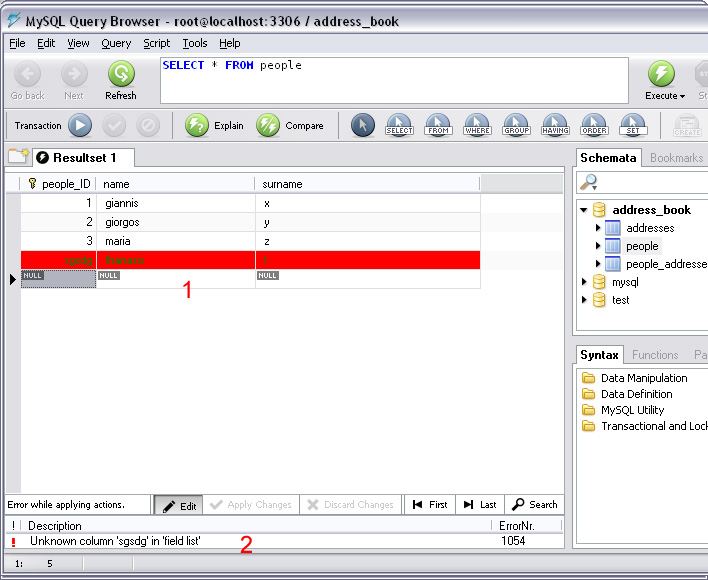This screenshot has height=580, width=708.
Task: Switch to the Schemata tab
Action: click(608, 158)
